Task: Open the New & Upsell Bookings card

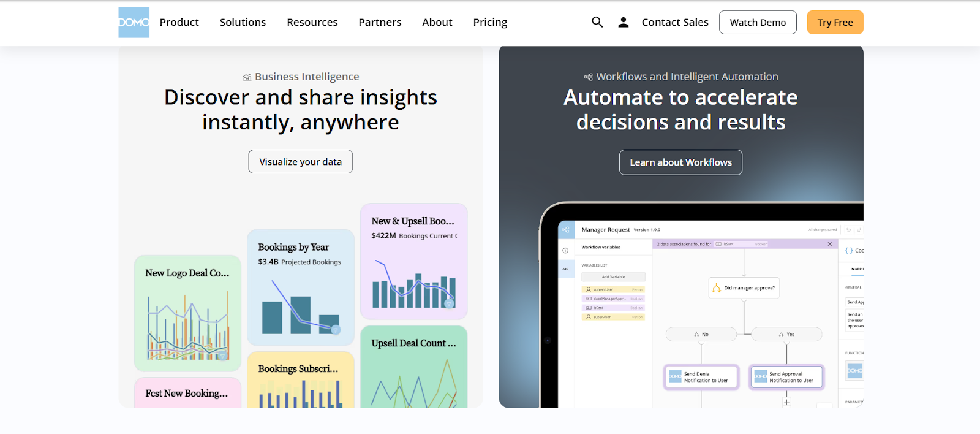Action: (414, 261)
